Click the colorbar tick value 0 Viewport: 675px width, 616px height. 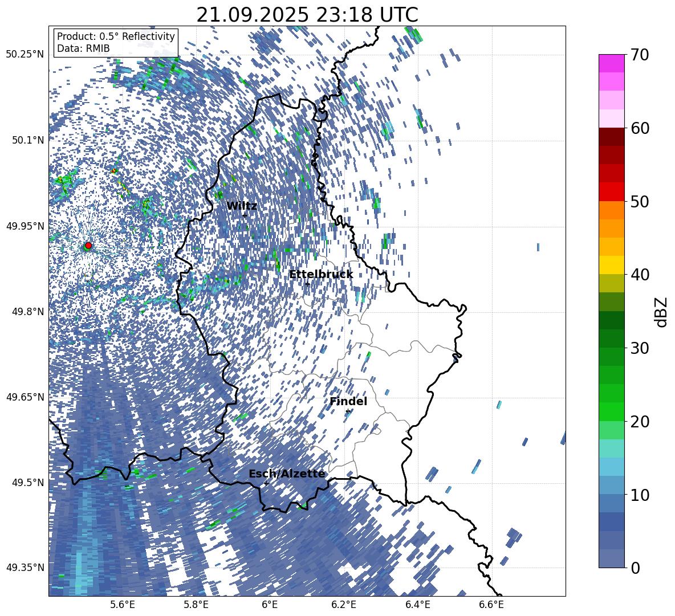635,568
